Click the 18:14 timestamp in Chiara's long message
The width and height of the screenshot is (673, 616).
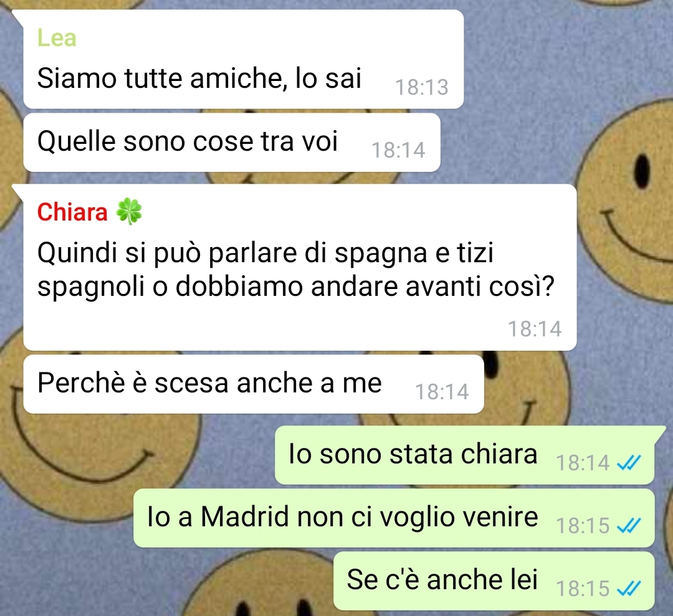[535, 329]
